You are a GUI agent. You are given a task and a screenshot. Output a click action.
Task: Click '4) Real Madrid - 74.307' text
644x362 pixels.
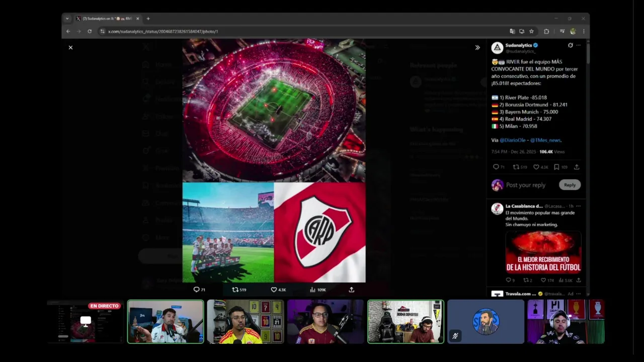[525, 119]
